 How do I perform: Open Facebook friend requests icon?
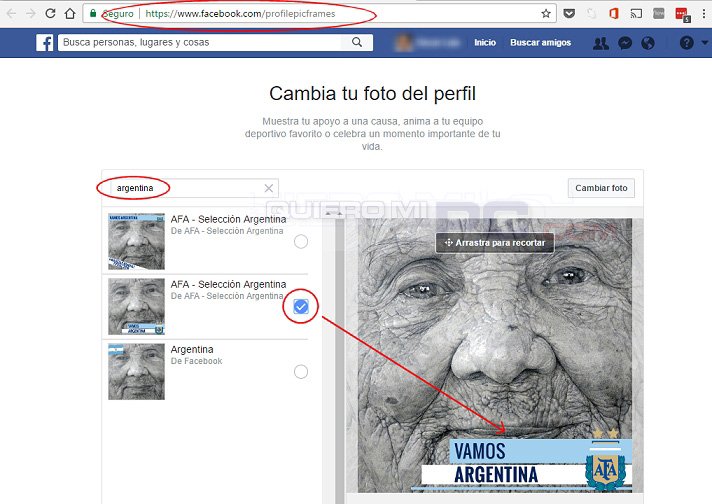[x=601, y=43]
